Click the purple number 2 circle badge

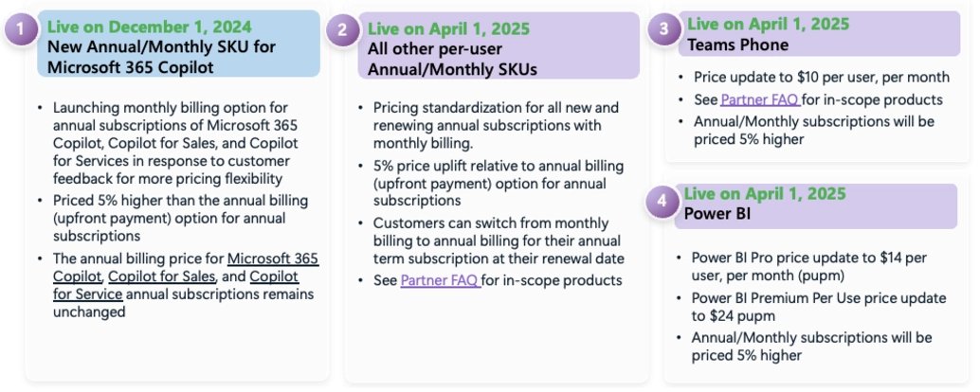(342, 30)
